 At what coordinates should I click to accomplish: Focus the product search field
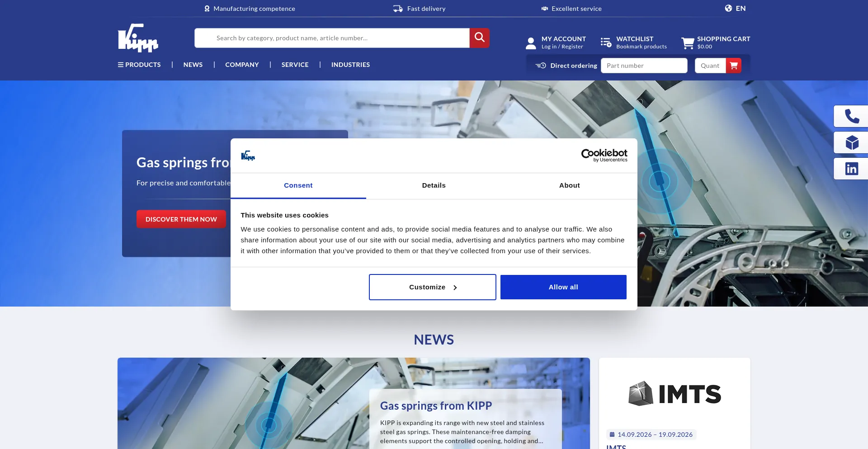[x=332, y=38]
